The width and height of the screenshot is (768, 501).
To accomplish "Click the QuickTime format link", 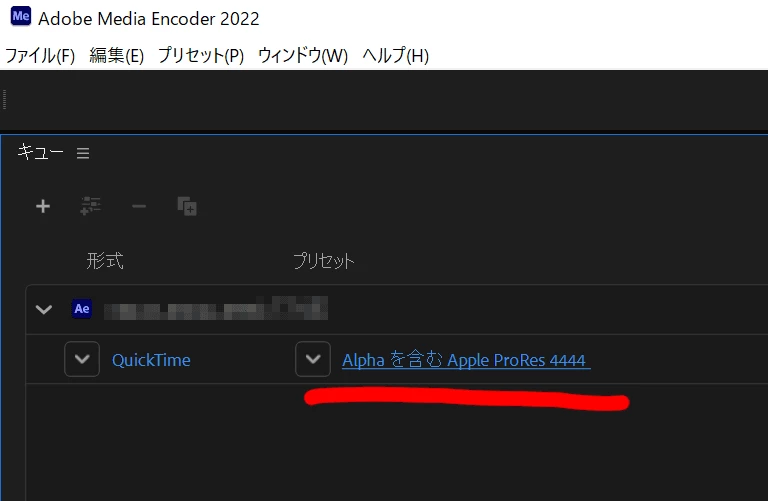I will (151, 360).
